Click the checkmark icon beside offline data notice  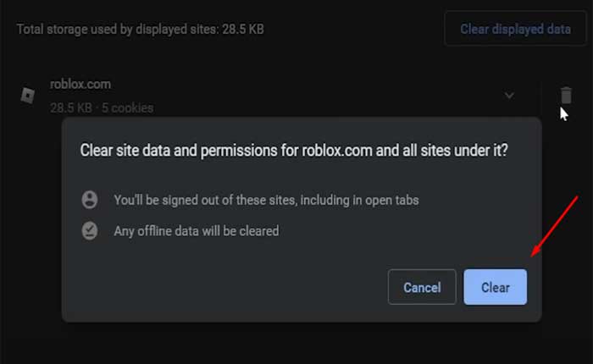90,230
